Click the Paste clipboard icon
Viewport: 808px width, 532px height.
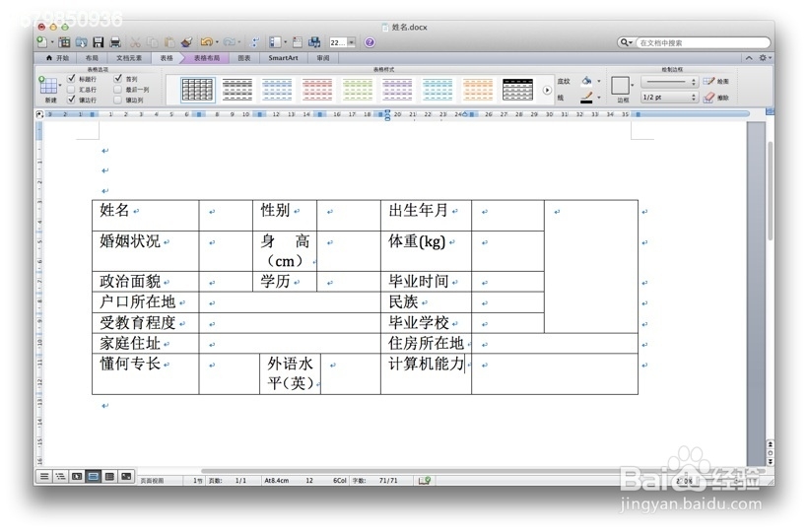tap(169, 42)
